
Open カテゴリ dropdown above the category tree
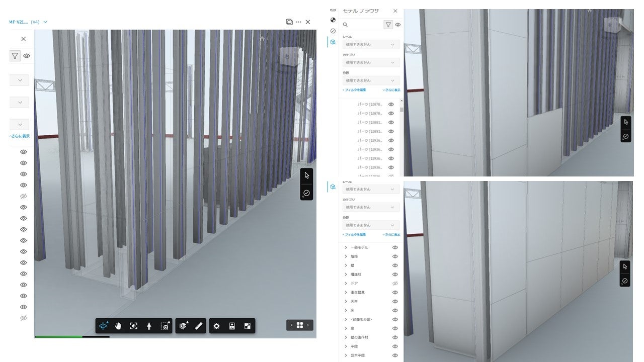[371, 207]
